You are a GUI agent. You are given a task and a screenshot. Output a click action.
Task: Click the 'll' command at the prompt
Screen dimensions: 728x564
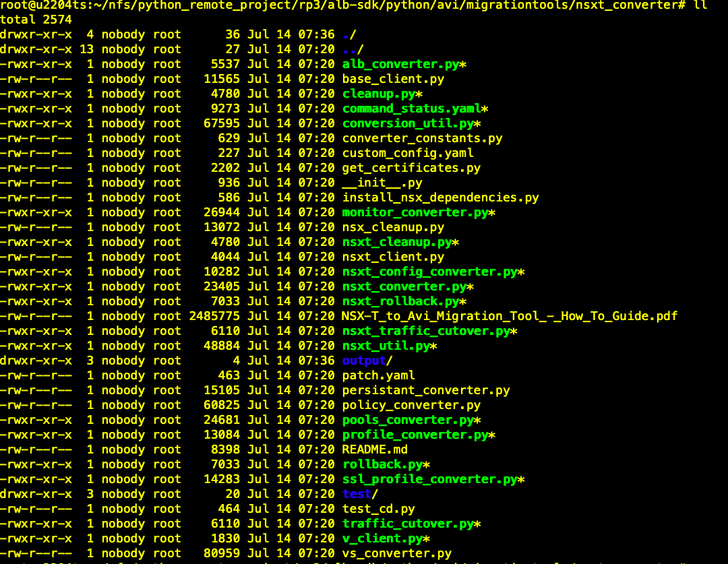(700, 5)
